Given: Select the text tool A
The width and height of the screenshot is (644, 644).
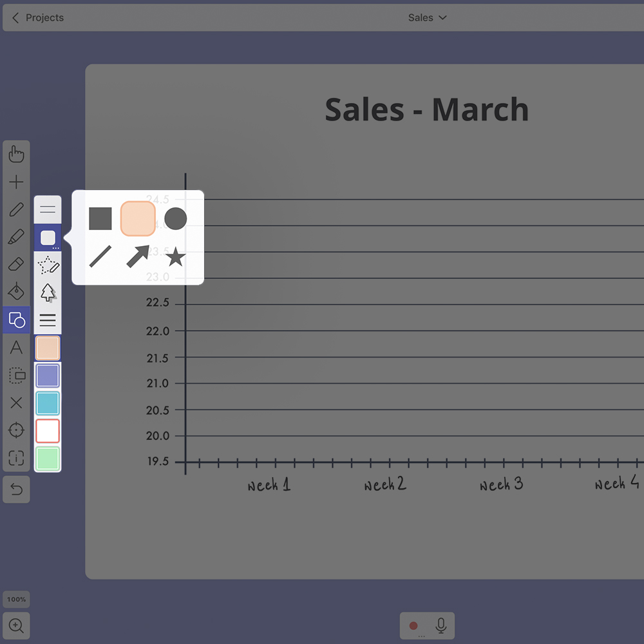Looking at the screenshot, I should (17, 348).
